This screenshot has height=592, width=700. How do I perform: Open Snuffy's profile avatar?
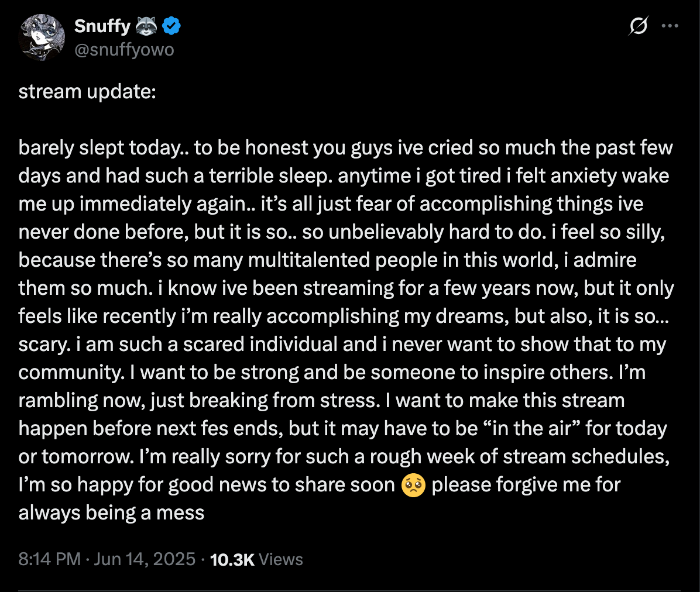pos(42,37)
